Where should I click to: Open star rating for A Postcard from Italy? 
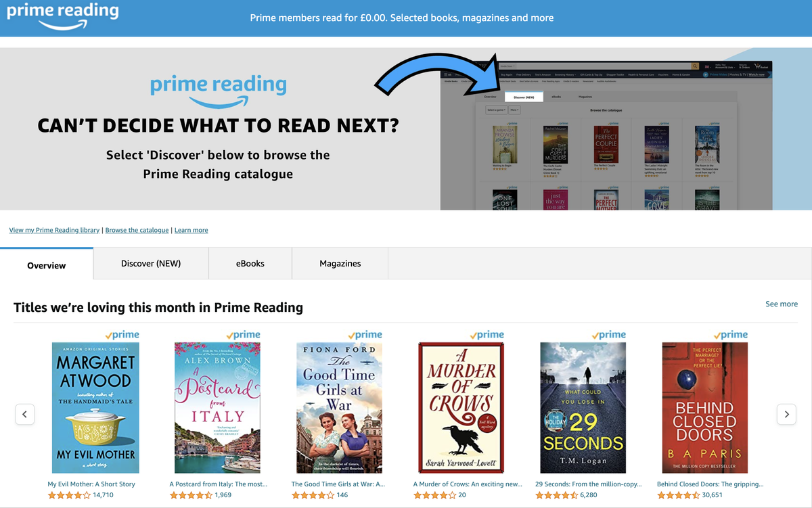tap(191, 495)
